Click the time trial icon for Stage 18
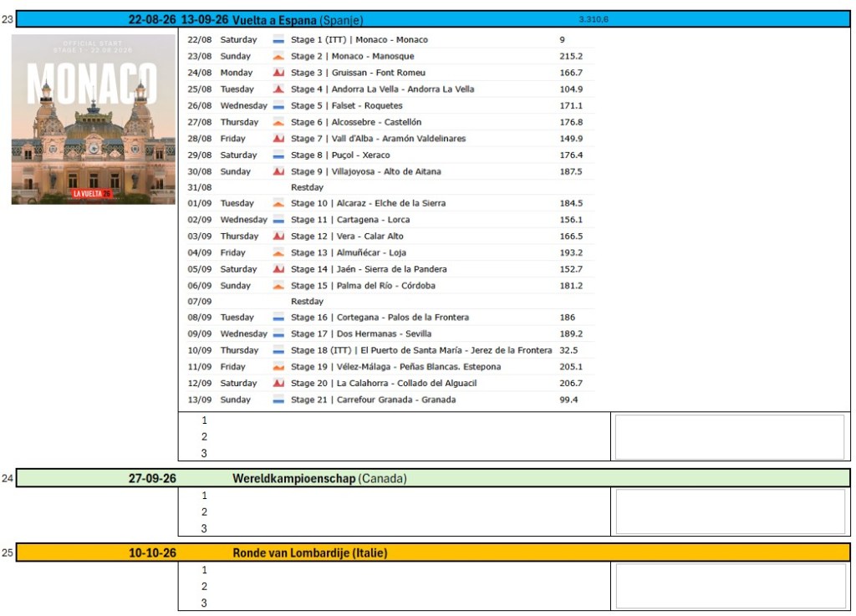Screen dimensions: 856x616 pyautogui.click(x=278, y=350)
